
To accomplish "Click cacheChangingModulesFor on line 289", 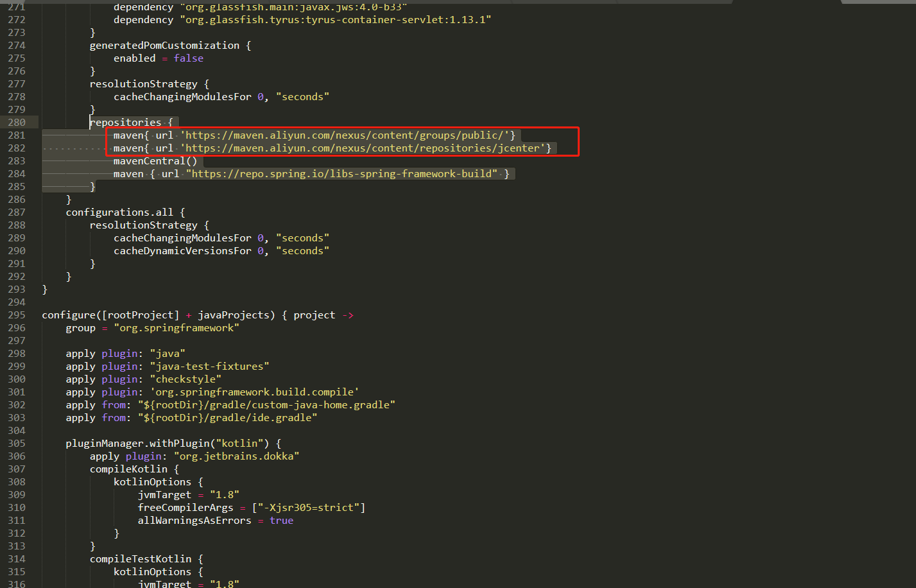I will [182, 238].
